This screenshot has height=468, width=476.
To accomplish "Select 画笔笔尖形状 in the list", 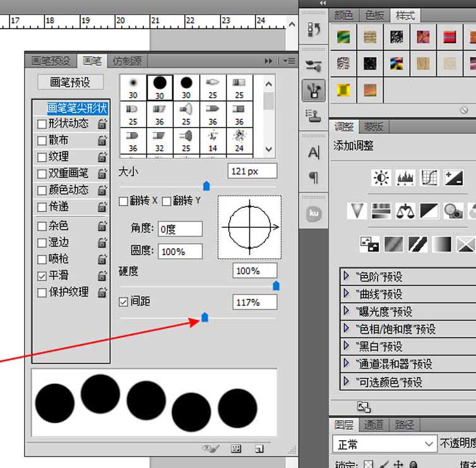I will click(77, 108).
